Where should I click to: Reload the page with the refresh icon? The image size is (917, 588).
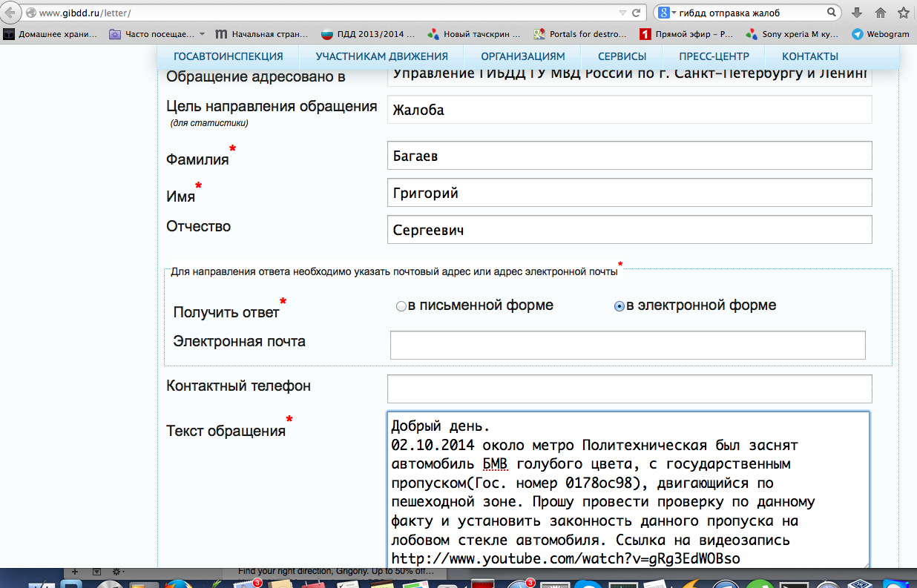tap(636, 13)
